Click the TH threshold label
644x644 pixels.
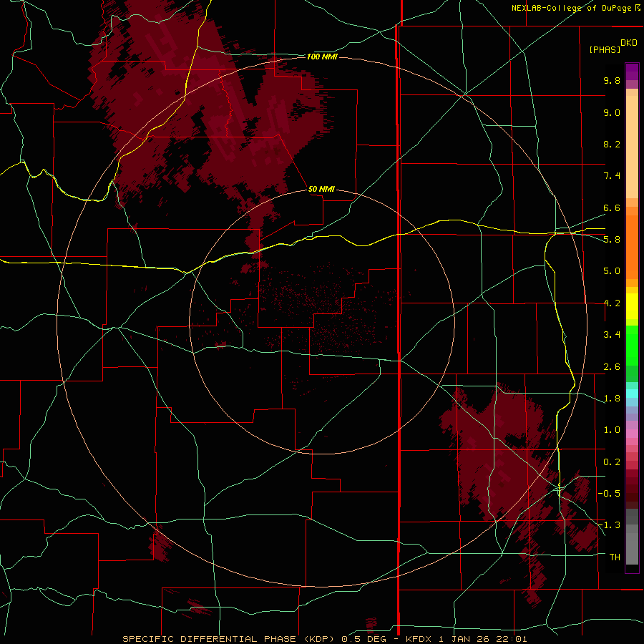tap(615, 557)
